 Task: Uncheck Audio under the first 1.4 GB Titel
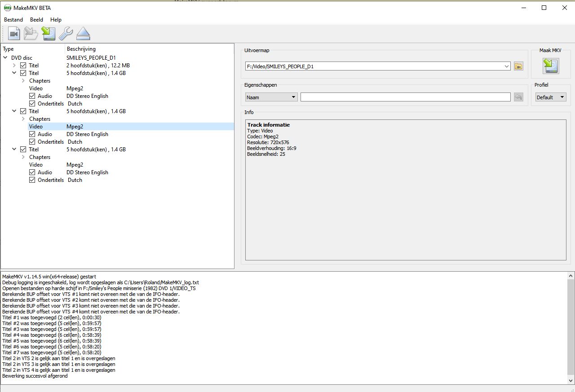[x=32, y=96]
